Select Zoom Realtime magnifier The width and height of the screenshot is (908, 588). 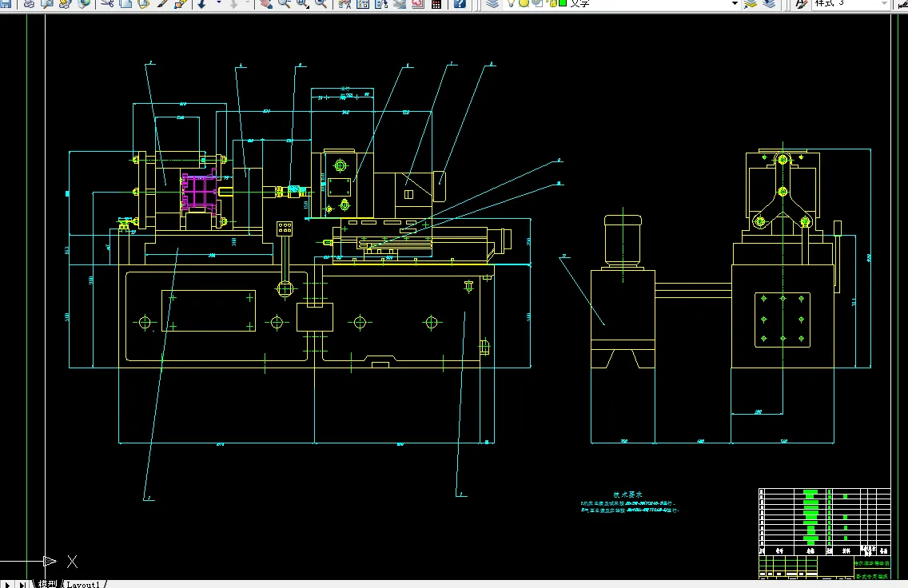[285, 3]
